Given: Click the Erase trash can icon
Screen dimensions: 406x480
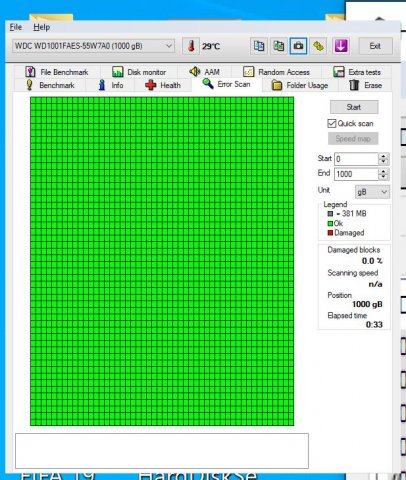Looking at the screenshot, I should tap(354, 85).
